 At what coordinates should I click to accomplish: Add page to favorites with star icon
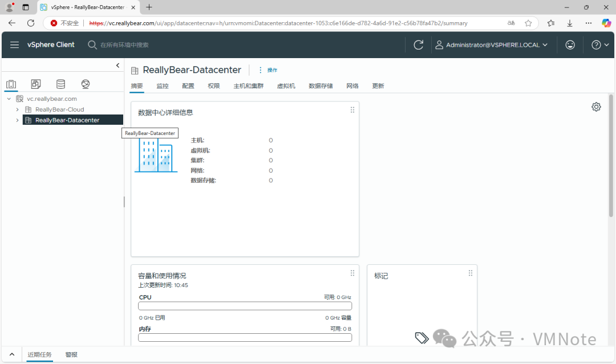click(528, 23)
